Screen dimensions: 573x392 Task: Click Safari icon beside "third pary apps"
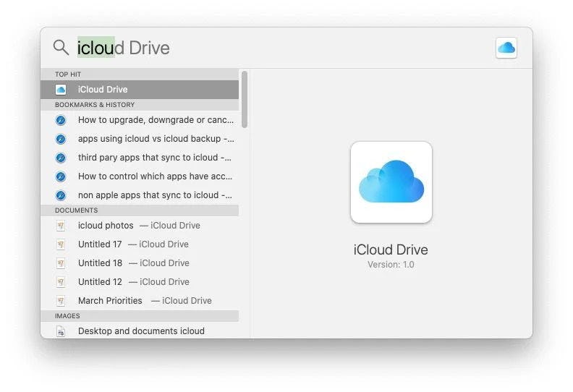click(x=61, y=158)
